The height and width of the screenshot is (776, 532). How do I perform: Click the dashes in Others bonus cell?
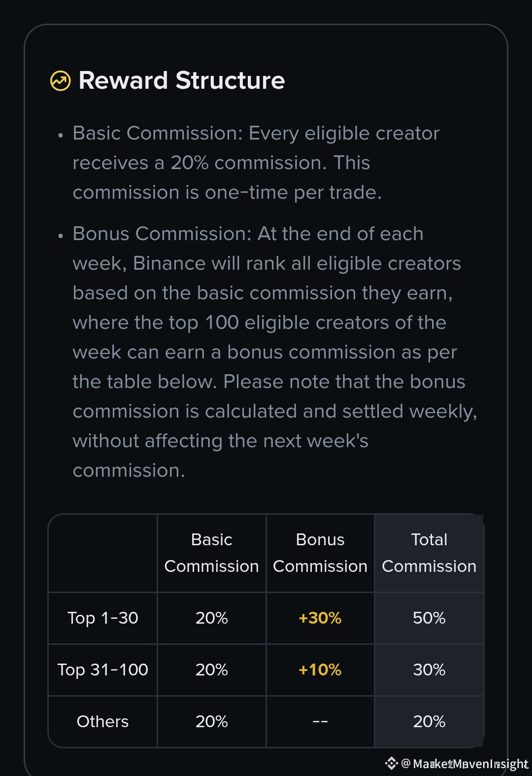tap(320, 721)
